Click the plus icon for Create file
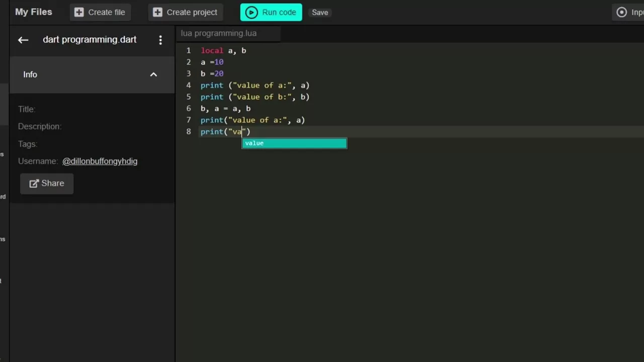Viewport: 644px width, 362px height. [79, 13]
